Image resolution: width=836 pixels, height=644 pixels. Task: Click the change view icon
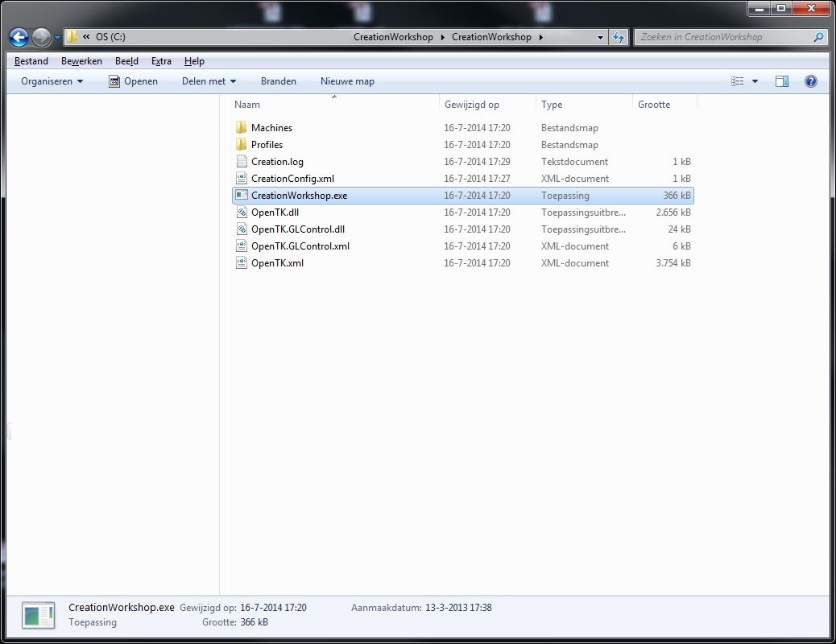738,81
